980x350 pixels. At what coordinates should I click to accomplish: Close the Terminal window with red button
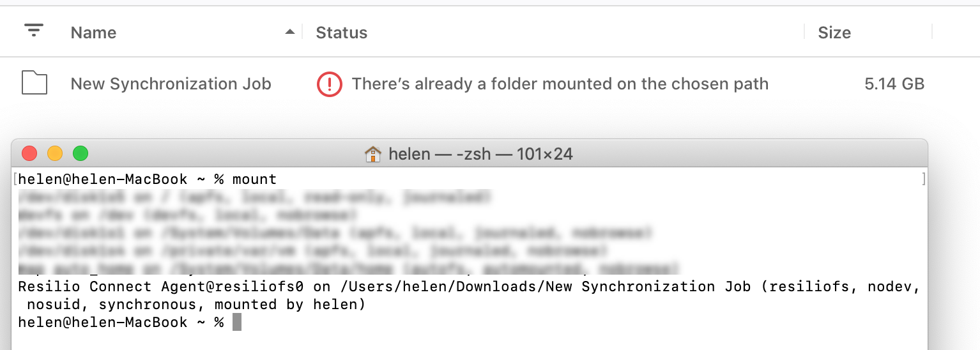29,153
